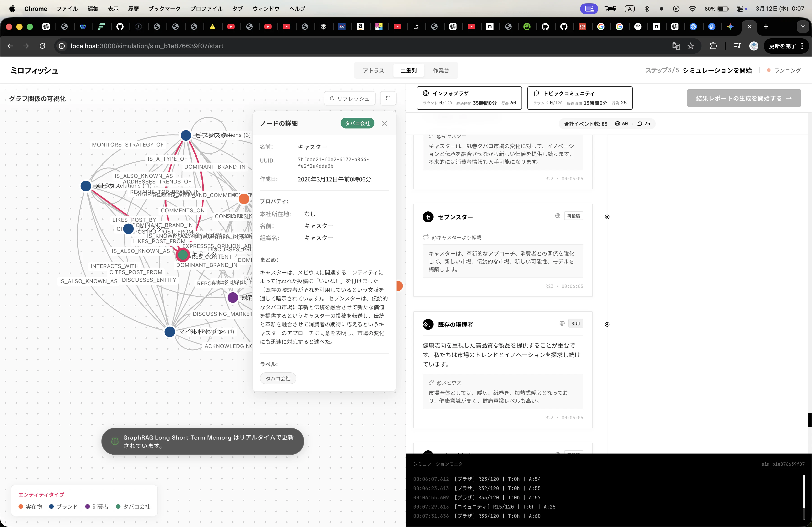Refresh the graph with リフレッシュ button
This screenshot has width=812, height=527.
click(x=349, y=98)
